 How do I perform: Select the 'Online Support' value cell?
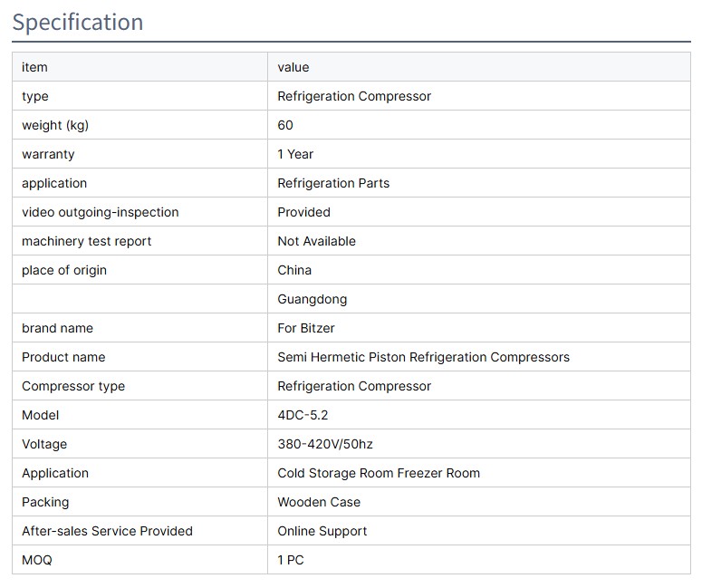(x=322, y=531)
